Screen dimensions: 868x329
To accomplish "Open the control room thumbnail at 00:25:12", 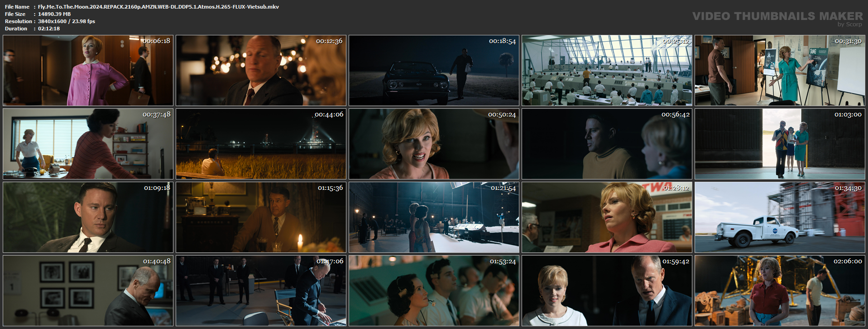I will point(607,71).
